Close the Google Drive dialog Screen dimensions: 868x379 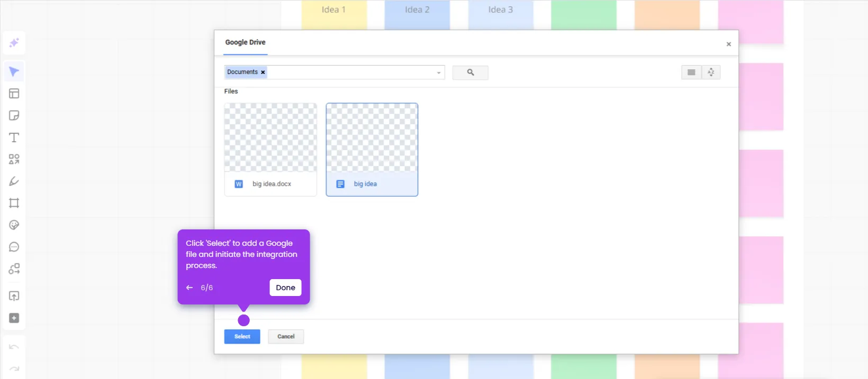click(729, 44)
